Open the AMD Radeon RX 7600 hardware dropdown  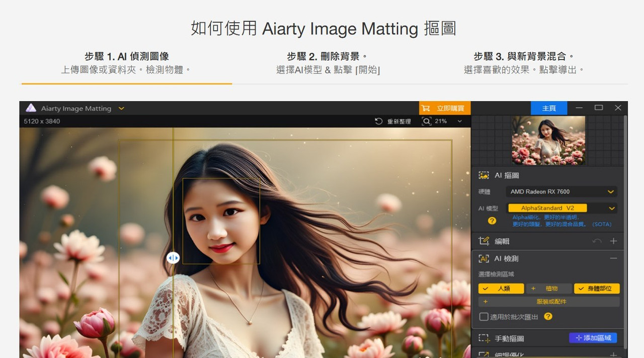(x=561, y=191)
